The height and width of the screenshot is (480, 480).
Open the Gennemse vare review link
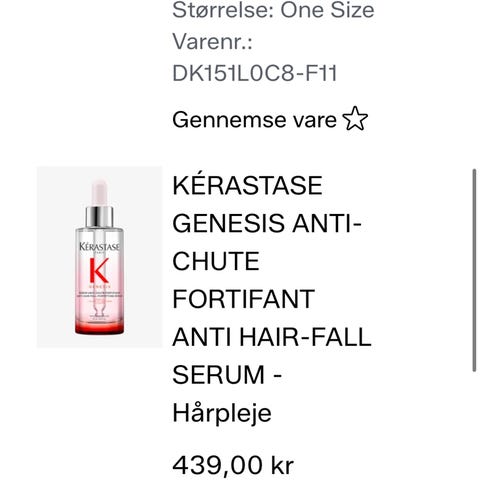(x=270, y=119)
